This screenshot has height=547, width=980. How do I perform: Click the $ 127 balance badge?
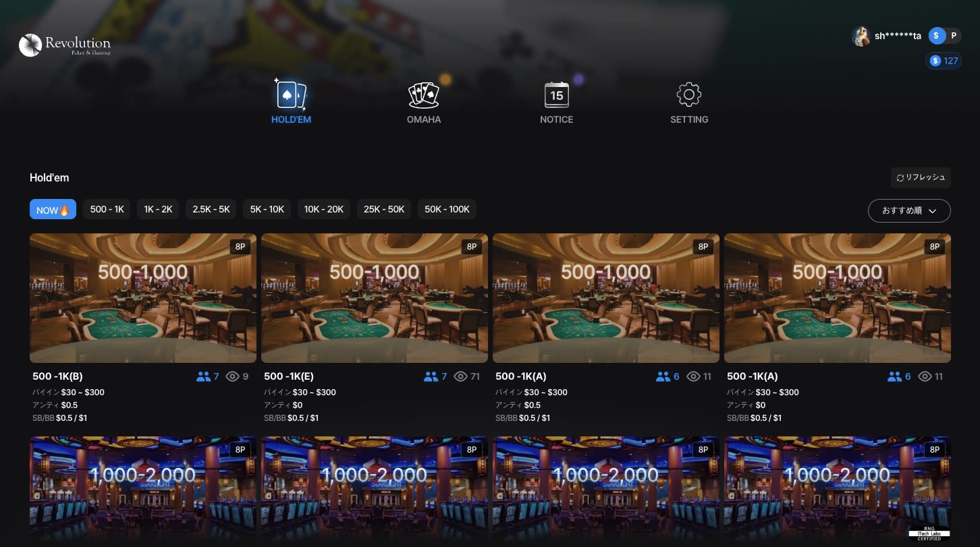944,61
